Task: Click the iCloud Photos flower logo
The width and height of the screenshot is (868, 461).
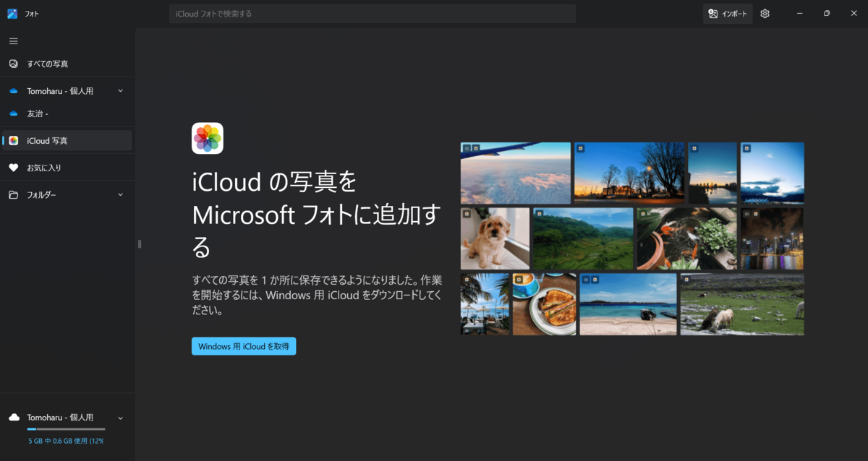Action: 208,138
